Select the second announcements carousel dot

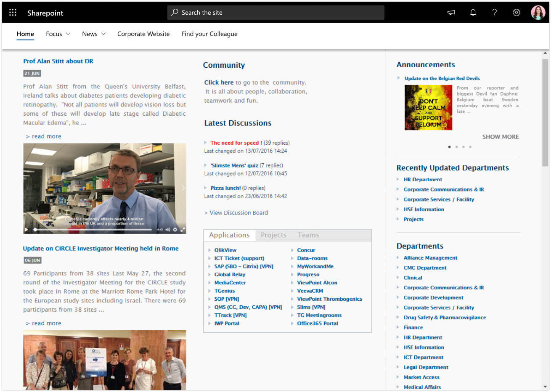click(x=456, y=147)
